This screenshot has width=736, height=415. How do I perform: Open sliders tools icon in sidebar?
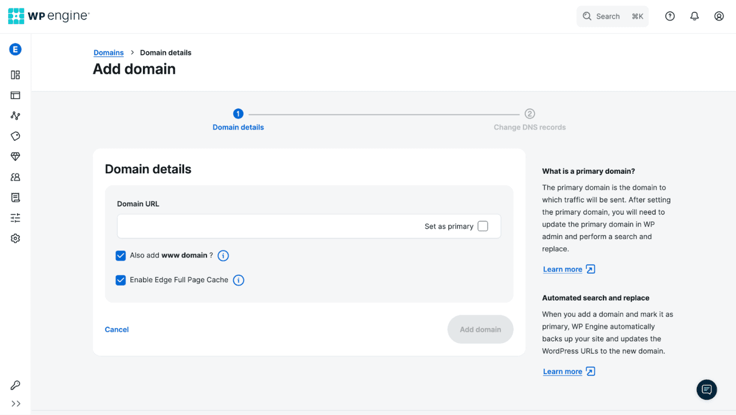[15, 218]
